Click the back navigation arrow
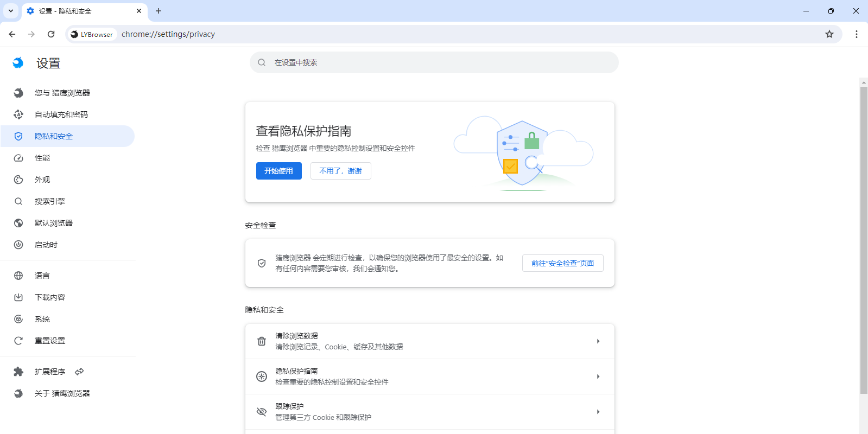Screen dimensions: 868x434 [12, 34]
